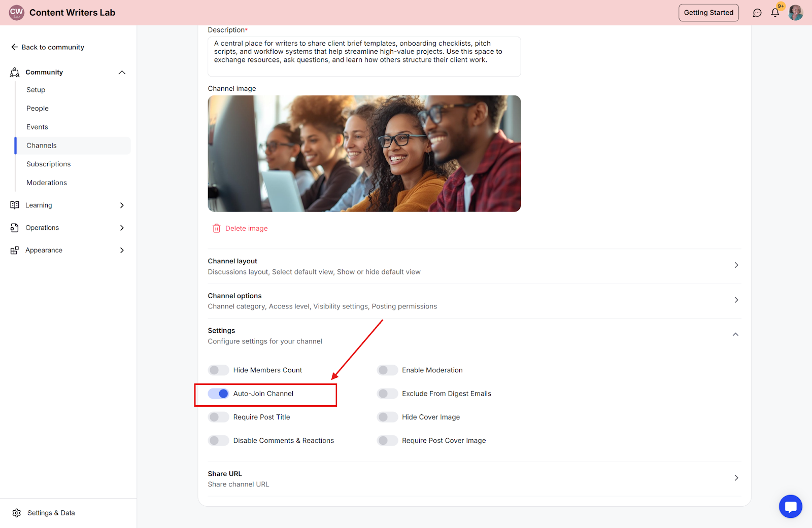Toggle Hide Members Count switch
This screenshot has width=812, height=528.
click(x=218, y=370)
